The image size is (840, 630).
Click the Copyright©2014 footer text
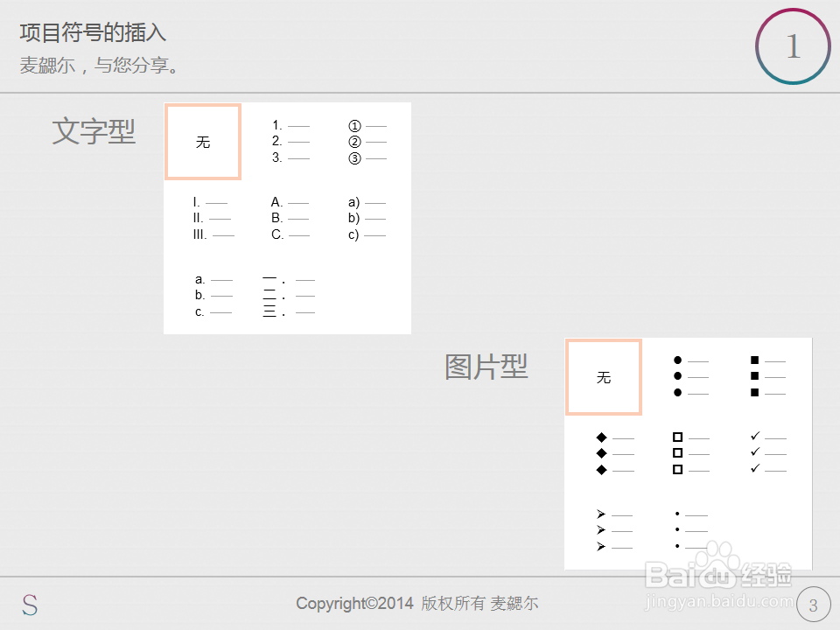(417, 604)
